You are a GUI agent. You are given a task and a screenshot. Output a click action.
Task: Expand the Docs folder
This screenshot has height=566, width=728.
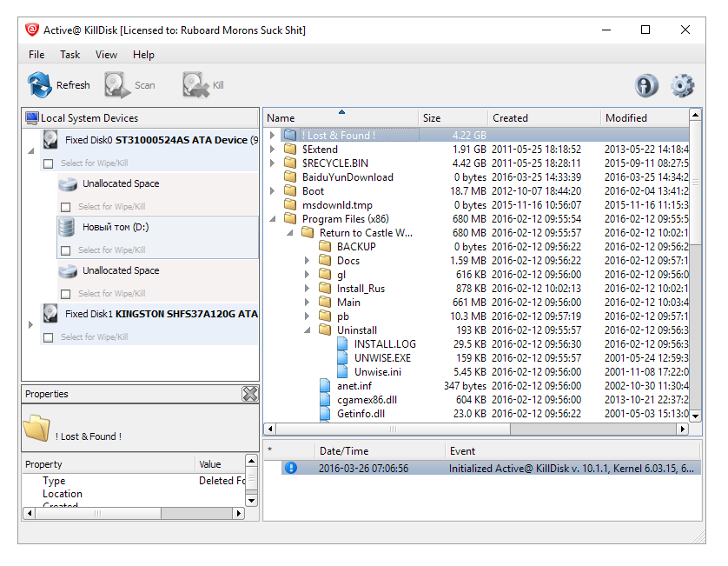point(307,260)
